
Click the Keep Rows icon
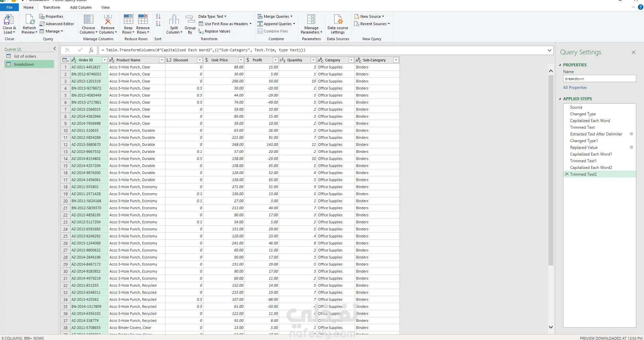(128, 20)
